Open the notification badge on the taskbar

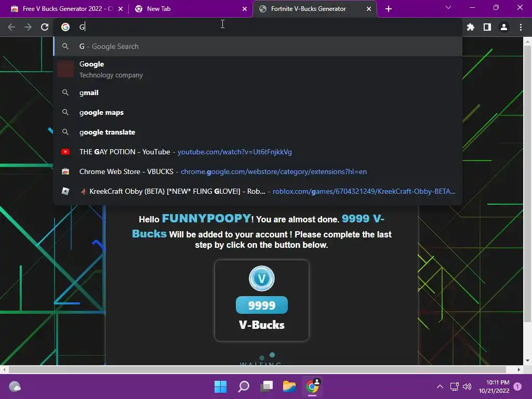[517, 387]
